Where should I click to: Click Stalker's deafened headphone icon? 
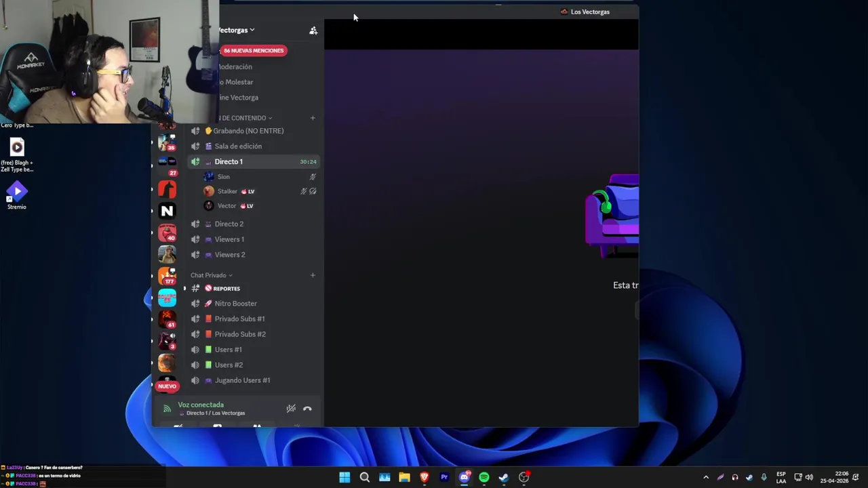(313, 191)
